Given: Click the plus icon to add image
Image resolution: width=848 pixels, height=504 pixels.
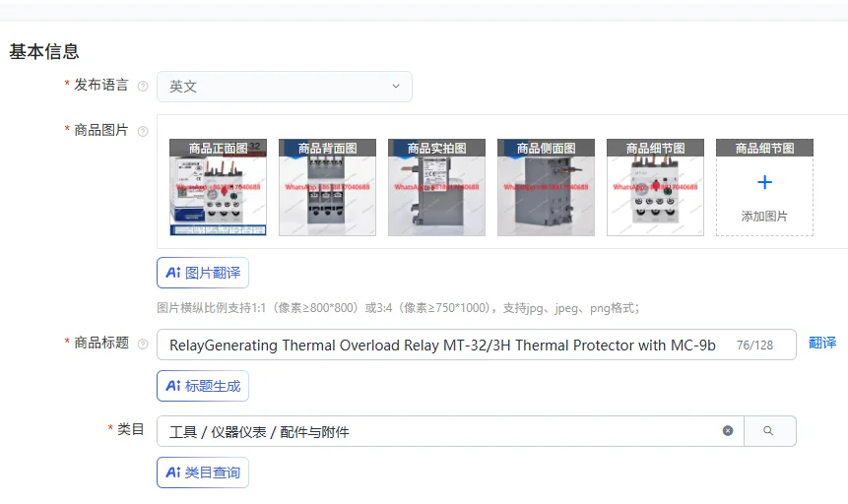Looking at the screenshot, I should (x=764, y=182).
